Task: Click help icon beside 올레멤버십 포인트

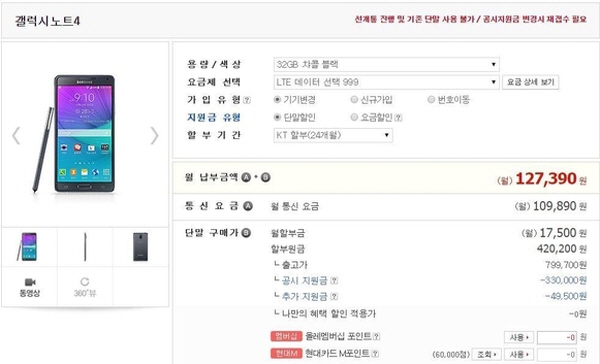Action: tap(376, 336)
